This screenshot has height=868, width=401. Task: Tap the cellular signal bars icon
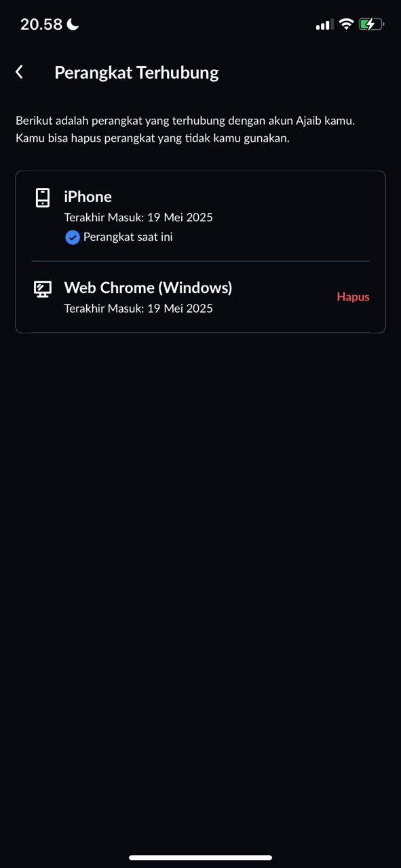(324, 25)
